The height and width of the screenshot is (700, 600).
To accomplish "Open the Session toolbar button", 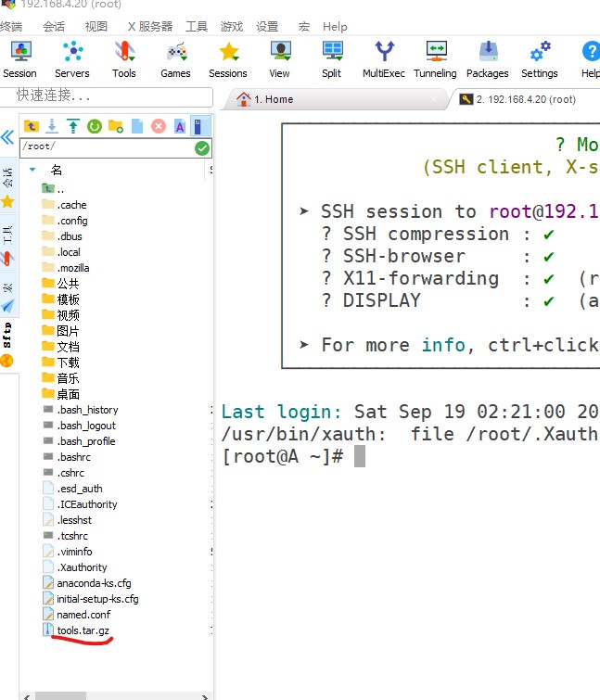I will pos(20,59).
